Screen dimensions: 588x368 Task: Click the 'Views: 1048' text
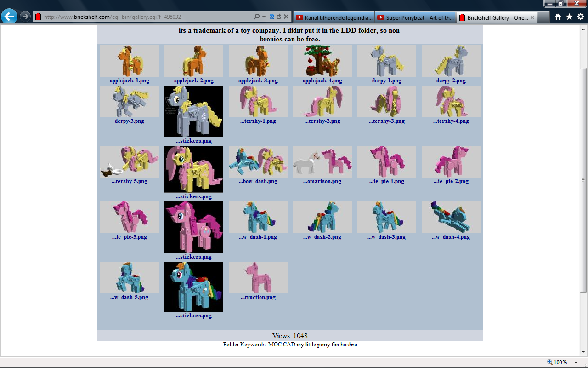[290, 336]
